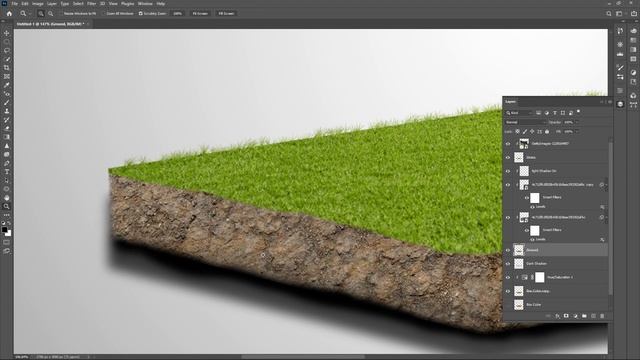This screenshot has height=360, width=640.
Task: Open the layer filter Kind dropdown
Action: pos(519,113)
